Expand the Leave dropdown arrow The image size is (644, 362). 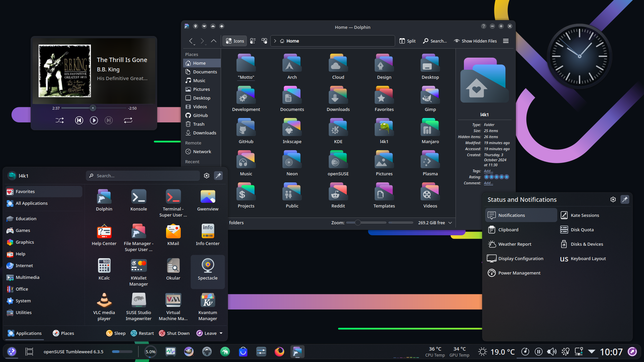point(221,333)
